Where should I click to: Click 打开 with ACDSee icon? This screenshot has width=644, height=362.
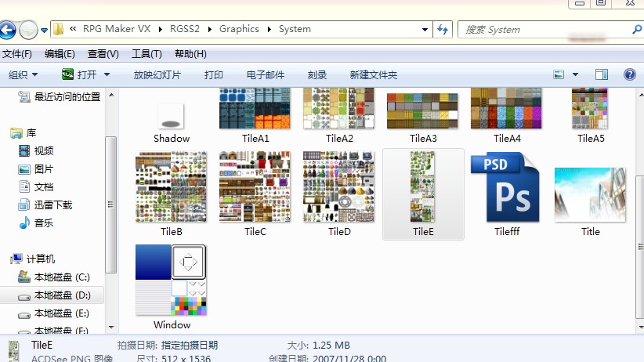[80, 74]
